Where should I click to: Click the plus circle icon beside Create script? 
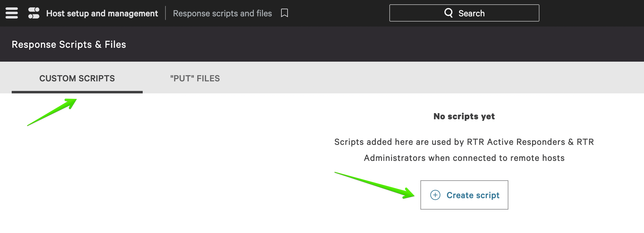coord(435,195)
